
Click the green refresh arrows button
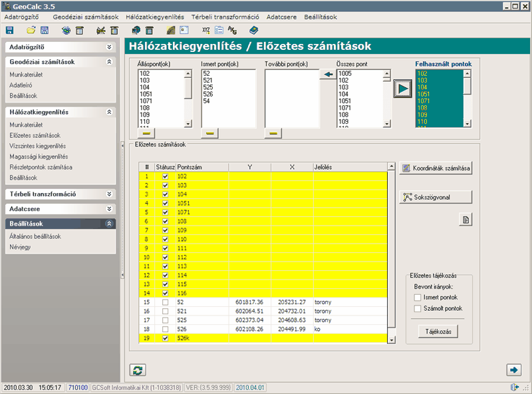(x=138, y=370)
